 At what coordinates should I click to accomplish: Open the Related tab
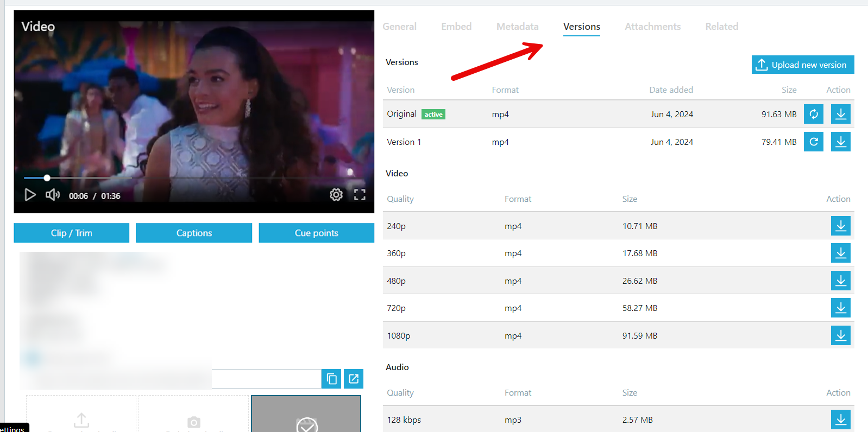pos(722,27)
